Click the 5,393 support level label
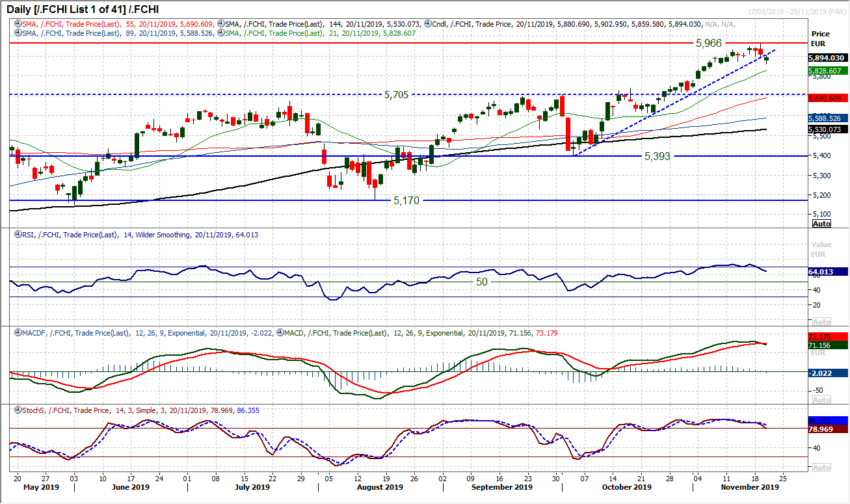 (657, 156)
